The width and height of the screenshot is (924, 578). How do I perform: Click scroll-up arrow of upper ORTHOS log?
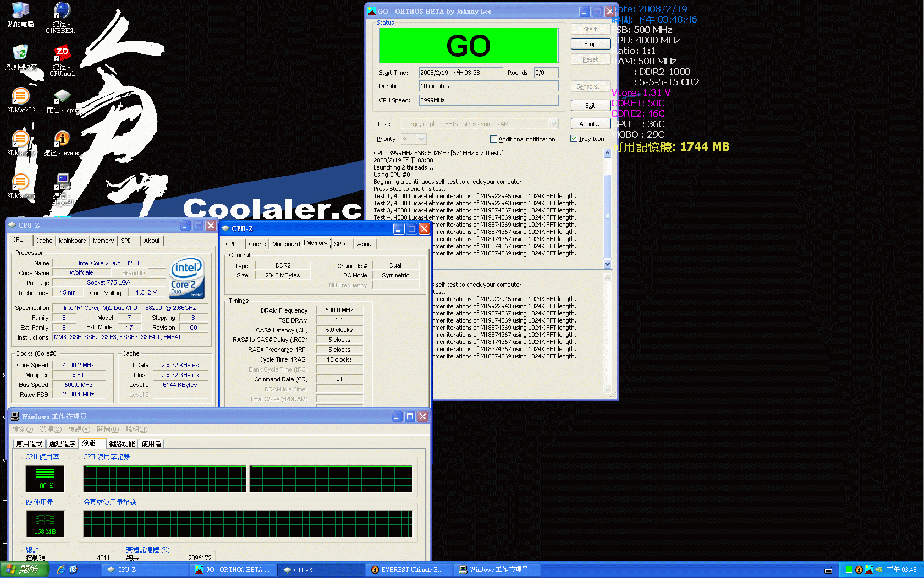coord(607,154)
